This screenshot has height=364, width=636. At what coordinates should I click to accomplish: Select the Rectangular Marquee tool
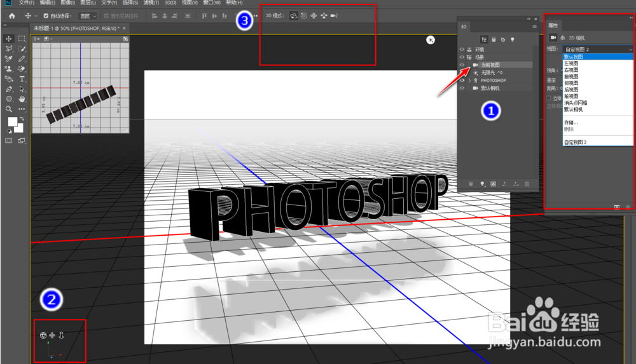(22, 39)
